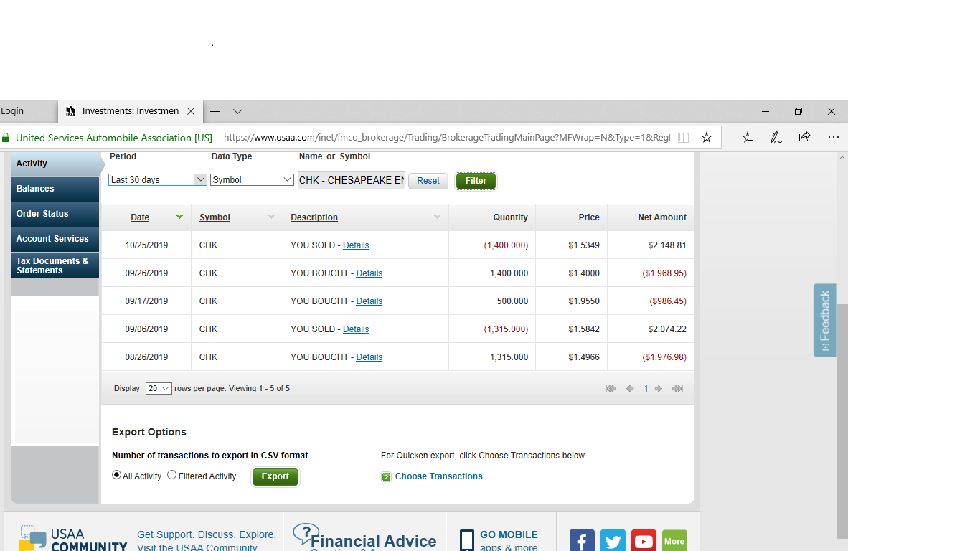980x551 pixels.
Task: Click the browser address bar URL
Action: coord(446,137)
